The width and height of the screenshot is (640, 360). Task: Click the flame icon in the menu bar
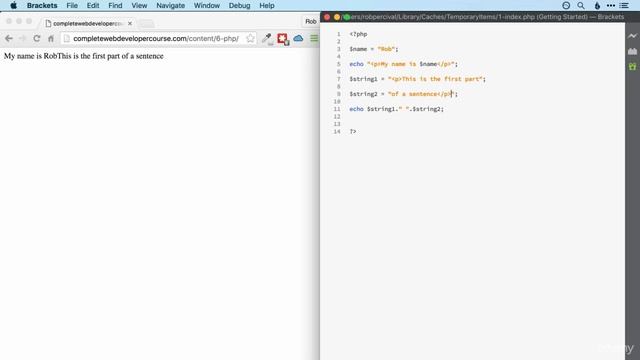[597, 6]
